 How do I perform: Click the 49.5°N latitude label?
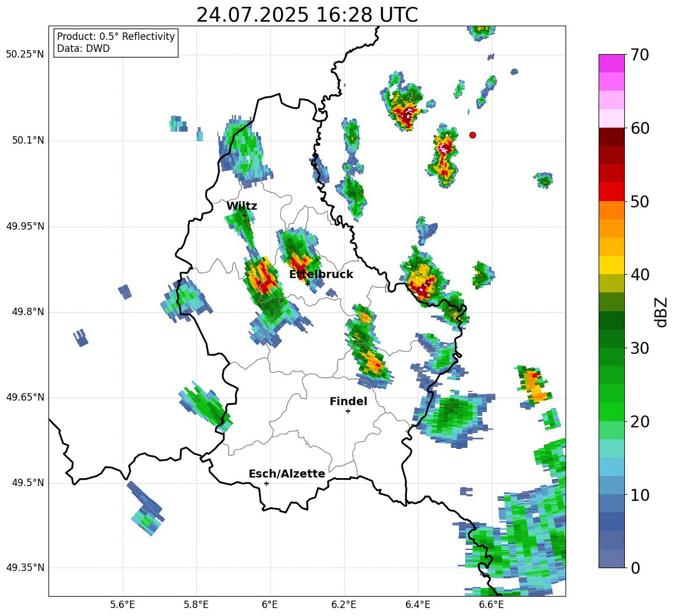click(28, 483)
